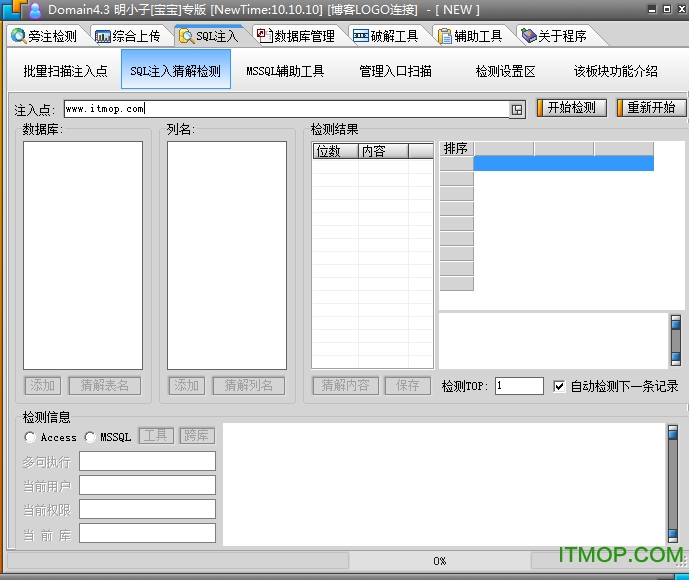Viewport: 689px width, 580px height.
Task: Click the SQL注入 tab magnifier icon
Action: tap(186, 36)
